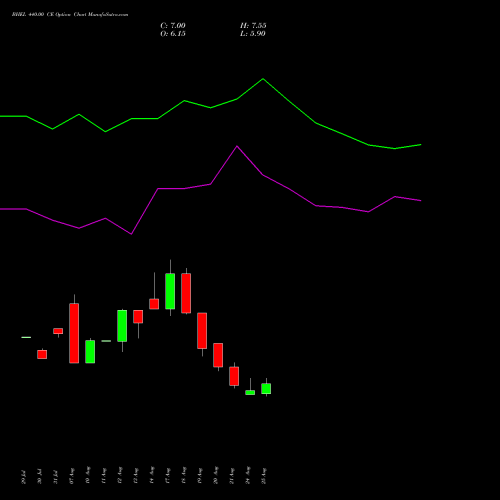Click the lowest dip of the purple line
Viewport: 500px width, 500px height.
pos(131,234)
